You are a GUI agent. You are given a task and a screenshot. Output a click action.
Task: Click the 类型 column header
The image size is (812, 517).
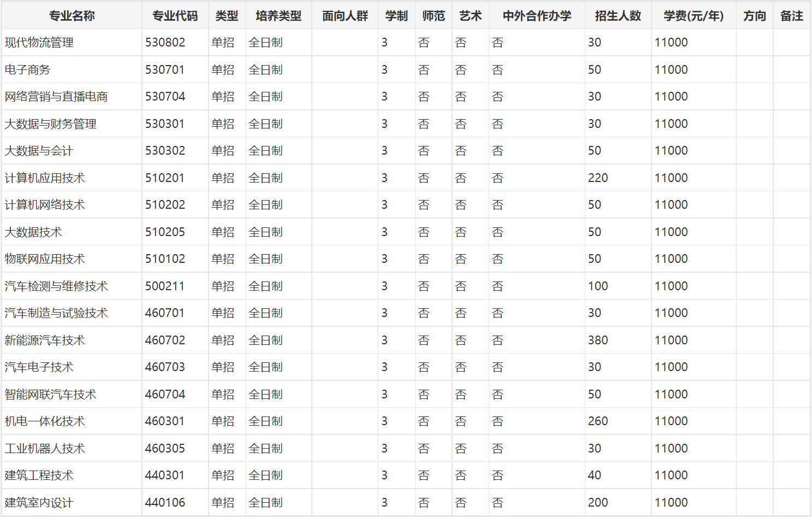(x=227, y=16)
